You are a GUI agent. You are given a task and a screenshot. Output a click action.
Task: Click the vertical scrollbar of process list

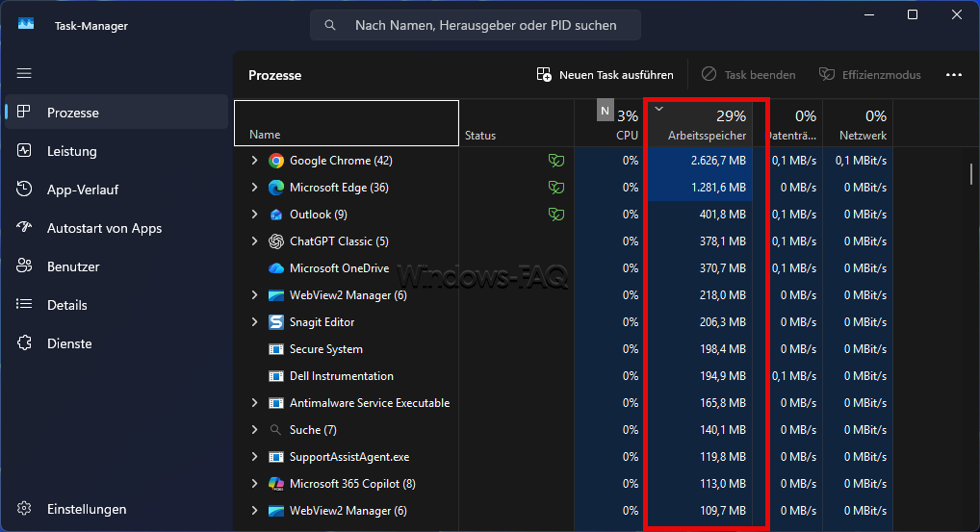tap(970, 174)
